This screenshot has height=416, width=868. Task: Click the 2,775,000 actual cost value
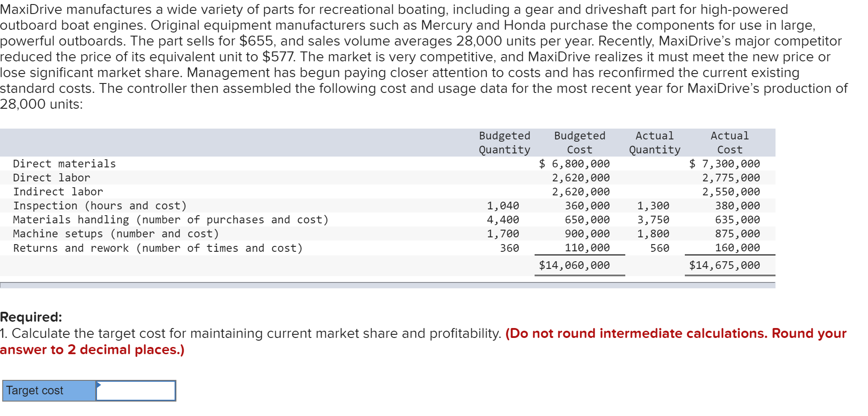pyautogui.click(x=731, y=178)
